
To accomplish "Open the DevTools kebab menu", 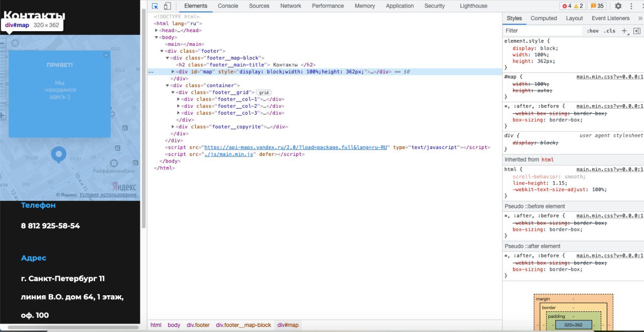I will coord(632,6).
